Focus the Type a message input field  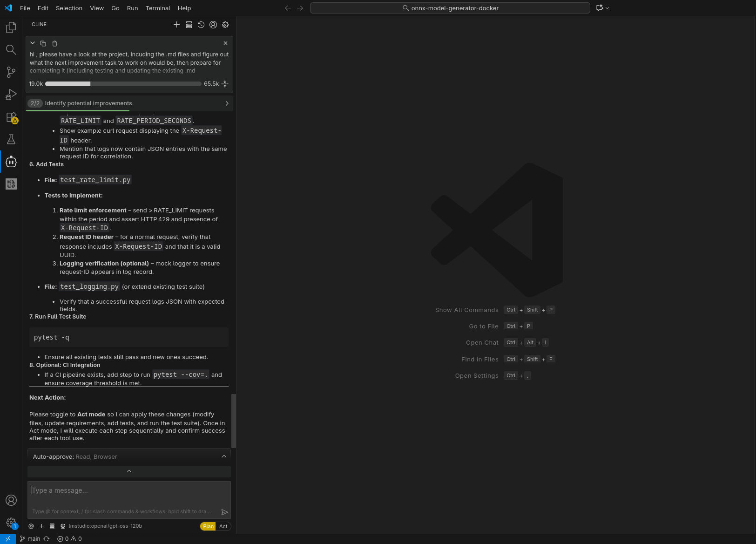[129, 491]
